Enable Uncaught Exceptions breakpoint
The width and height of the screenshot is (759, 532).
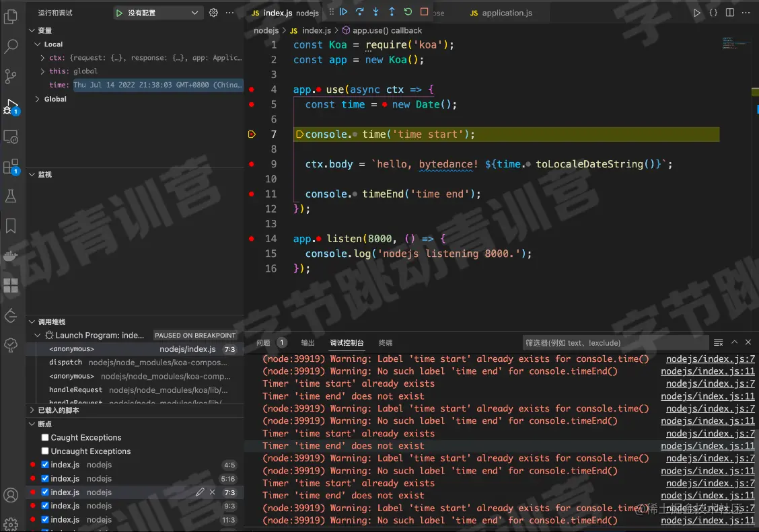pos(45,451)
